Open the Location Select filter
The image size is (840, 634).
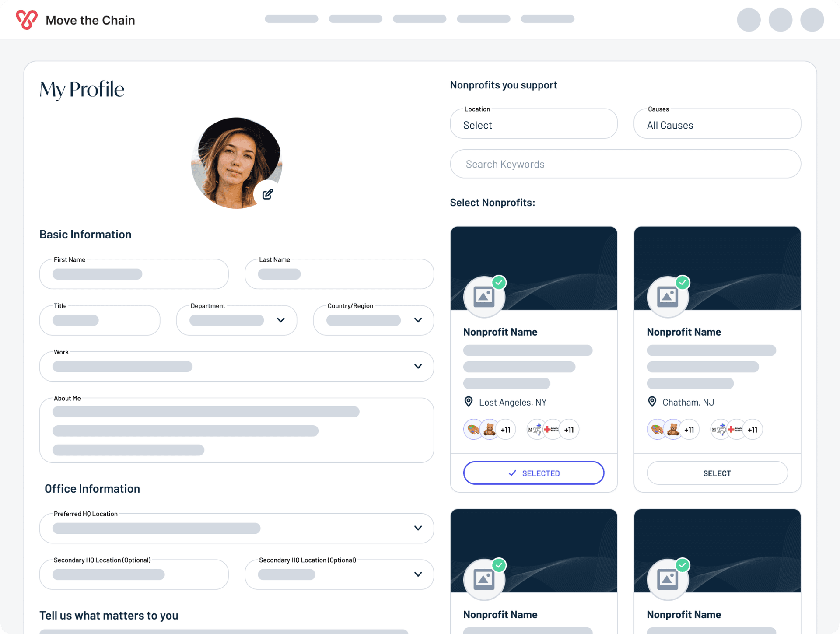coord(534,124)
